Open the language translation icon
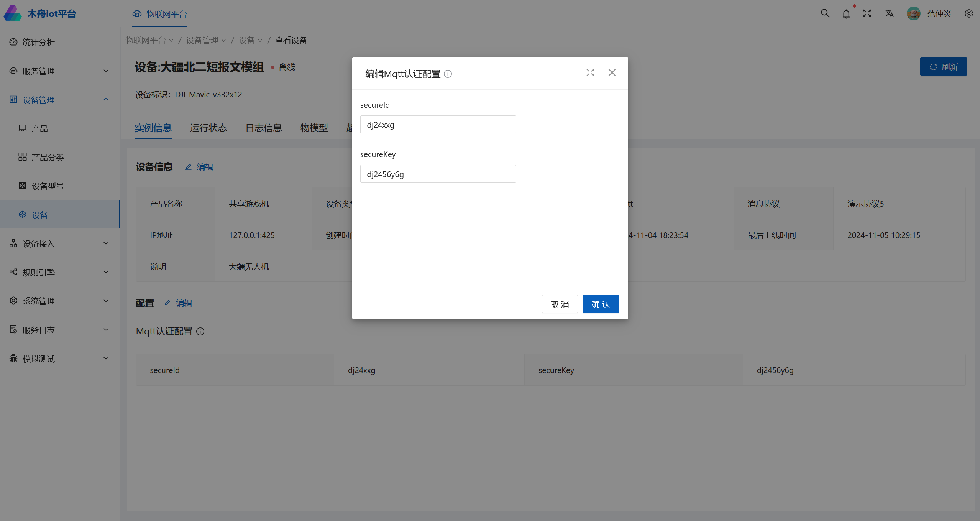The width and height of the screenshot is (980, 521). [889, 14]
